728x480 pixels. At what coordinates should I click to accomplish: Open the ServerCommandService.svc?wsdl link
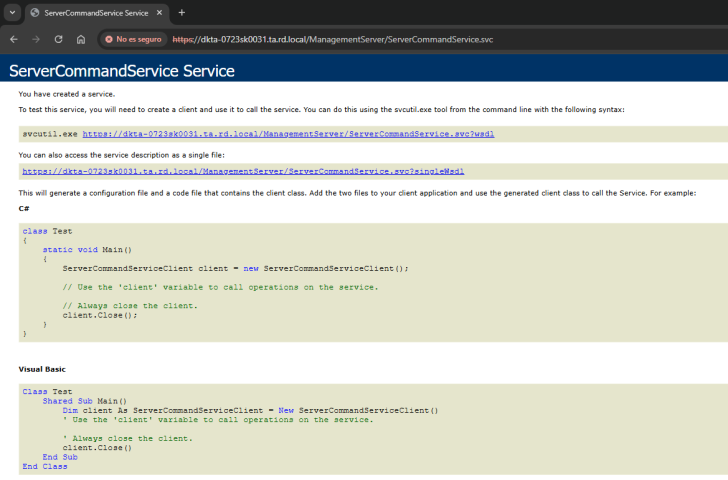[288, 133]
